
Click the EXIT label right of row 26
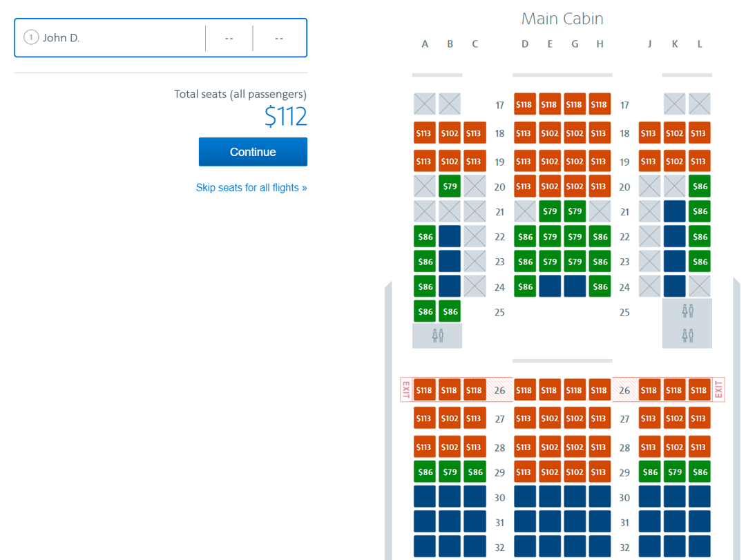pos(718,389)
